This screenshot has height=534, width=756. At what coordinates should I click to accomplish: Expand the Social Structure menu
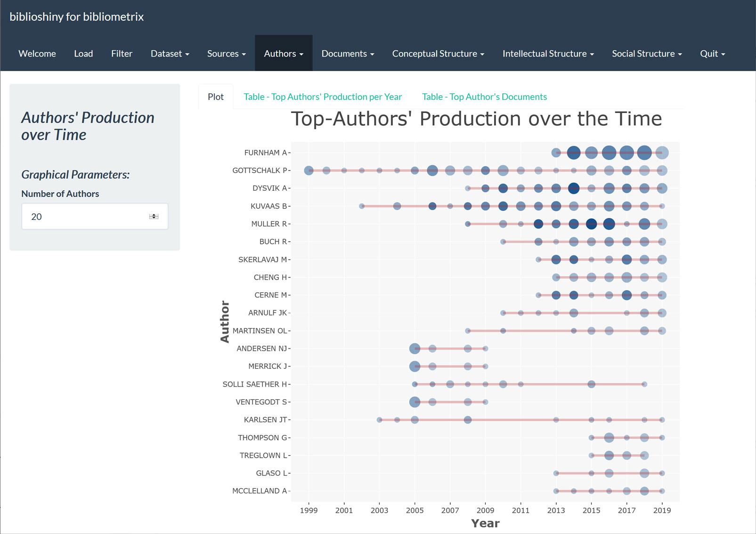[646, 54]
